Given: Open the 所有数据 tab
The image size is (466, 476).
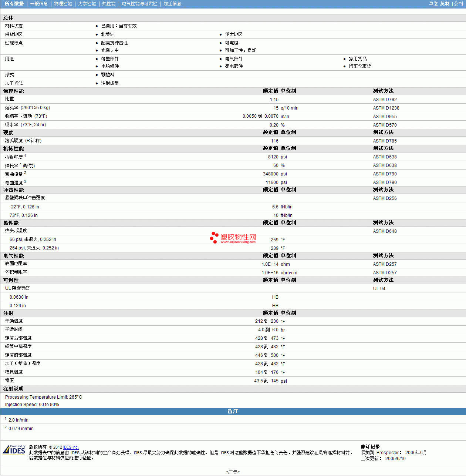Looking at the screenshot, I should (x=14, y=4).
